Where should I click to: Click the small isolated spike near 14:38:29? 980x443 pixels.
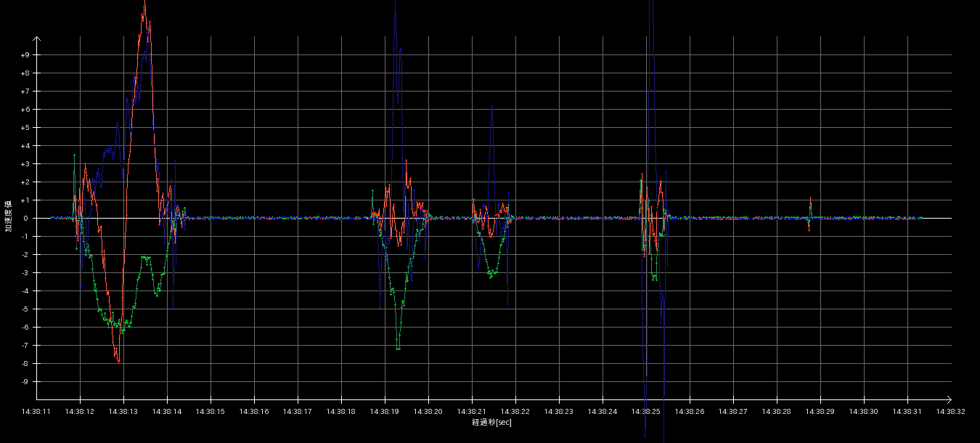click(x=810, y=199)
